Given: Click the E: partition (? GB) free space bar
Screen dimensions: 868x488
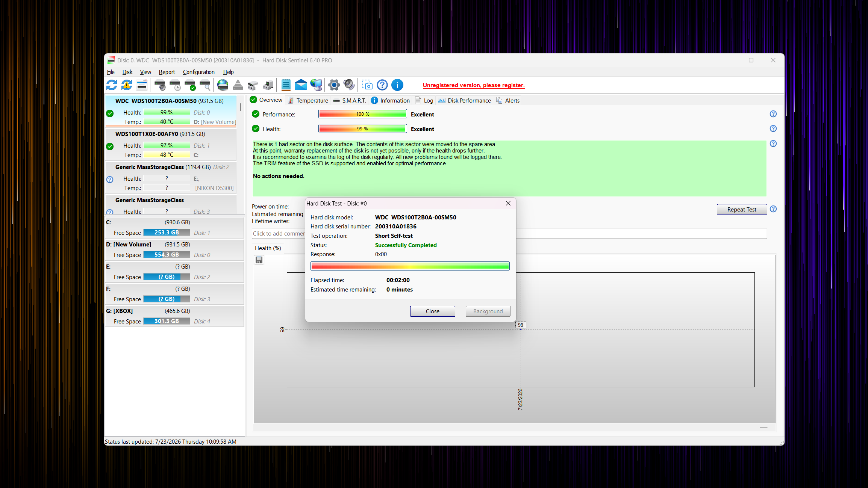Looking at the screenshot, I should tap(167, 277).
